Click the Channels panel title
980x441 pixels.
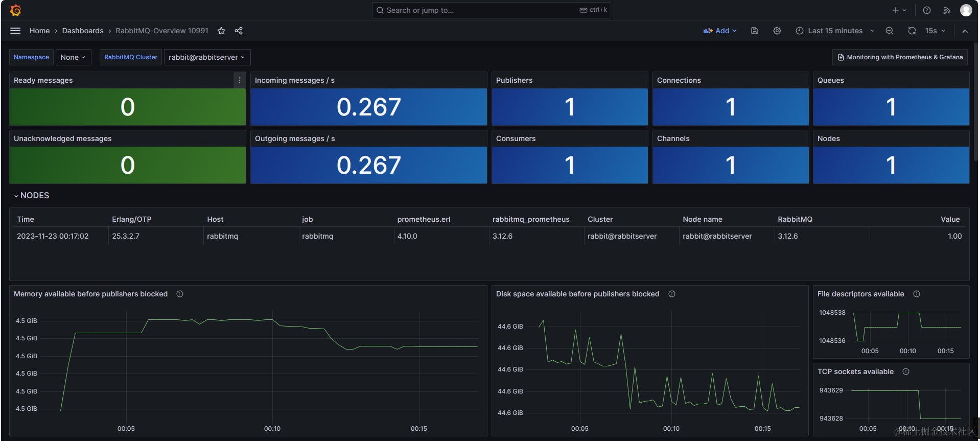[x=673, y=138]
